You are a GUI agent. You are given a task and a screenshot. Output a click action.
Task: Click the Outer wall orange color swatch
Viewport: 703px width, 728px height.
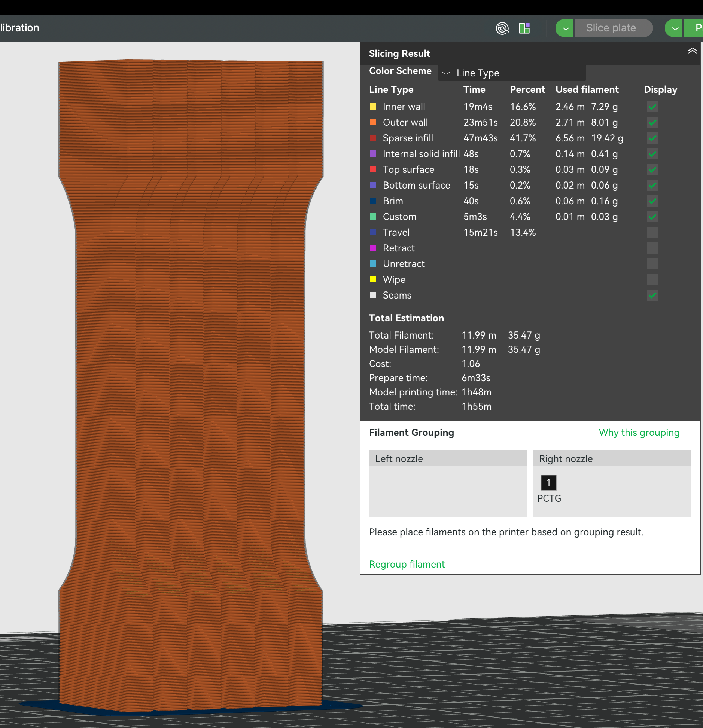(x=373, y=122)
